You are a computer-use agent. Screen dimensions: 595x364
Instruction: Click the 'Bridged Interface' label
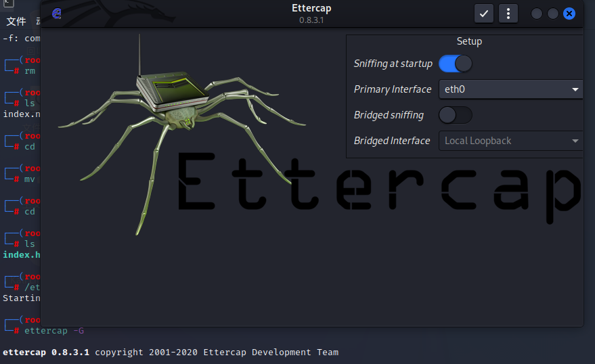(392, 141)
